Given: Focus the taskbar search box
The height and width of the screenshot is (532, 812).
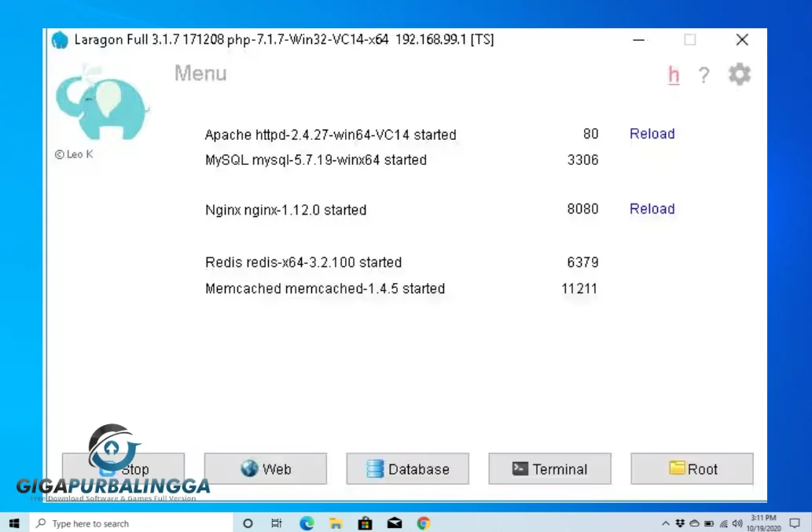Looking at the screenshot, I should 131,523.
